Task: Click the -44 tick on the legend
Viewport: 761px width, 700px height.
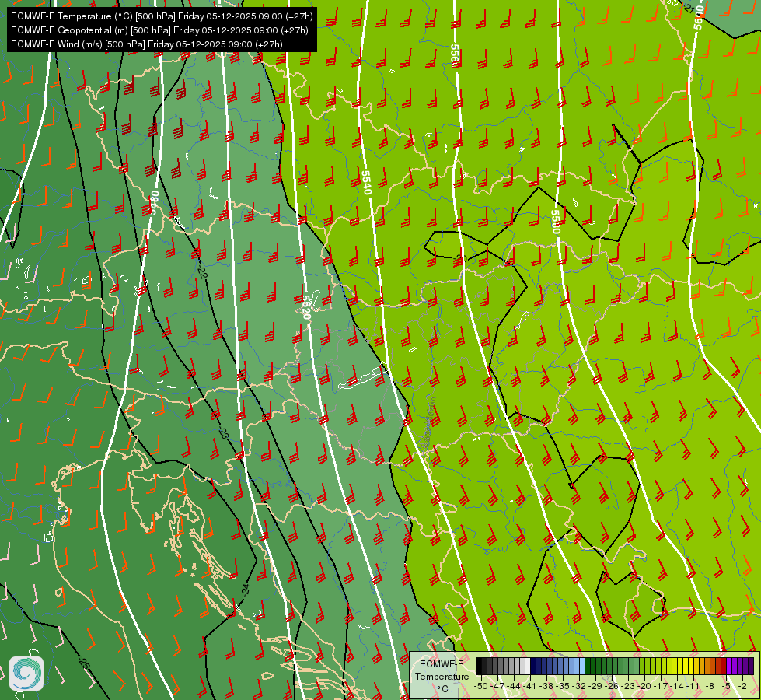Action: click(514, 686)
